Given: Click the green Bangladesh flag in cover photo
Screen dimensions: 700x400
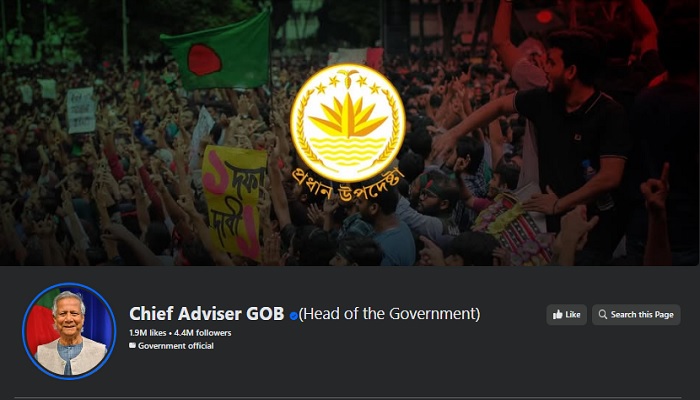Looking at the screenshot, I should pyautogui.click(x=217, y=51).
